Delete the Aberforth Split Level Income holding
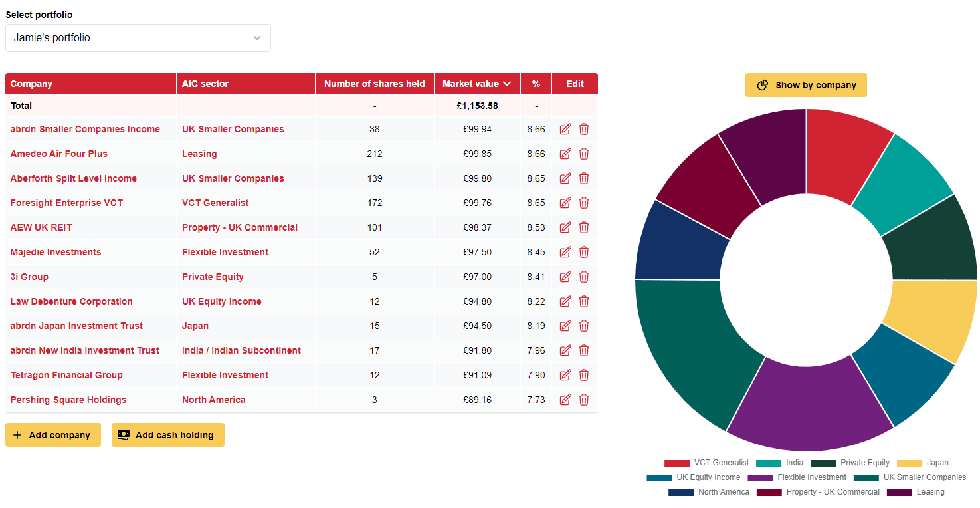 584,178
